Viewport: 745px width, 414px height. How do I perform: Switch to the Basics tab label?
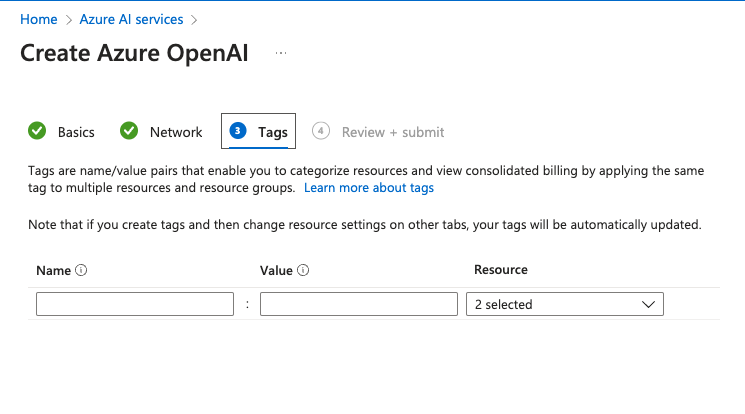(x=76, y=132)
